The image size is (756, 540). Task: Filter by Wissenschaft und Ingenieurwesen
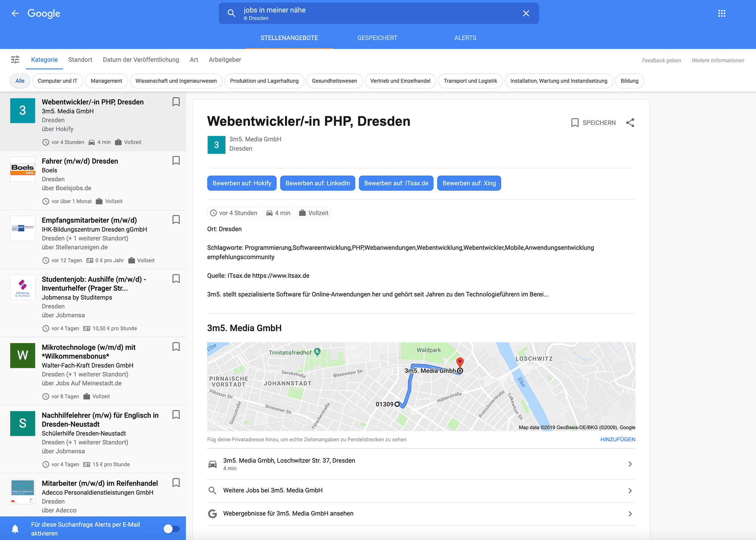click(x=176, y=81)
